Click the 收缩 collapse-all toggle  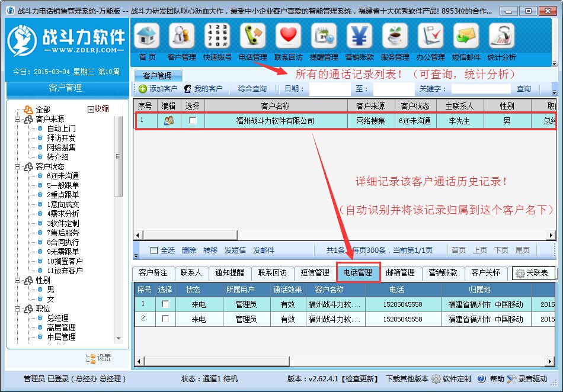coord(98,109)
